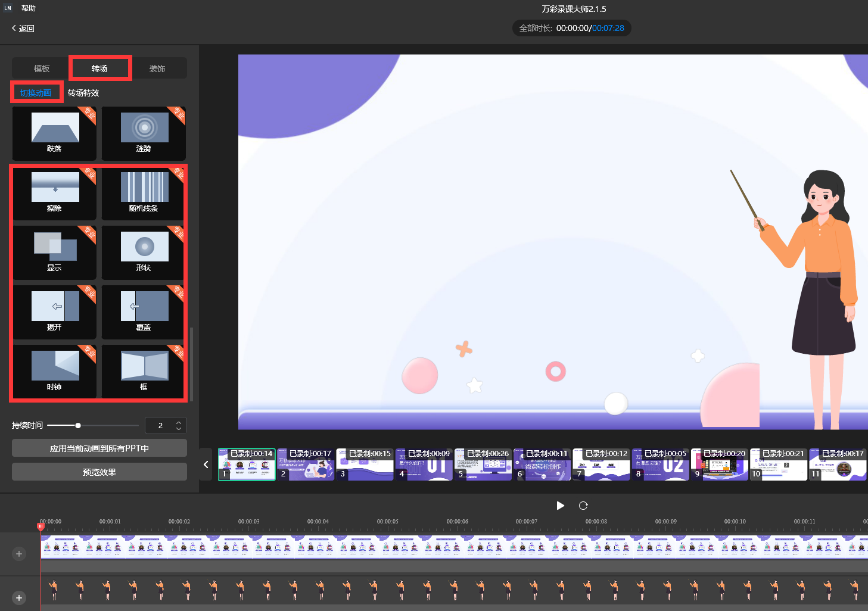Switch to the 转场 tab
The height and width of the screenshot is (611, 868).
point(99,68)
